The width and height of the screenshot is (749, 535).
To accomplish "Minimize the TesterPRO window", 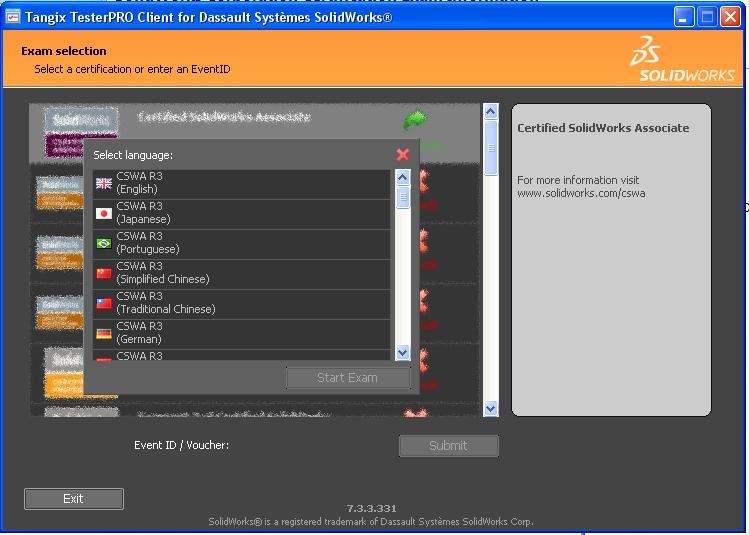I will pos(684,17).
